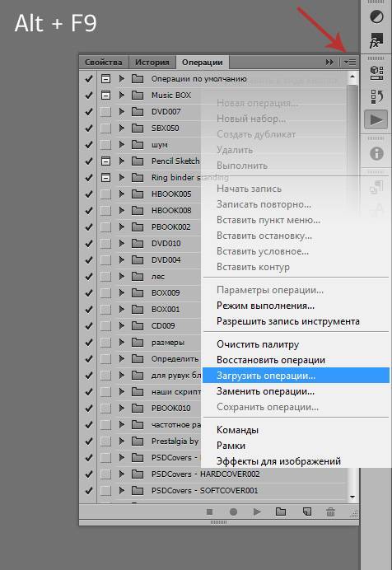Click the scrollbar down arrow in Actions list
The width and height of the screenshot is (392, 570).
pos(352,497)
